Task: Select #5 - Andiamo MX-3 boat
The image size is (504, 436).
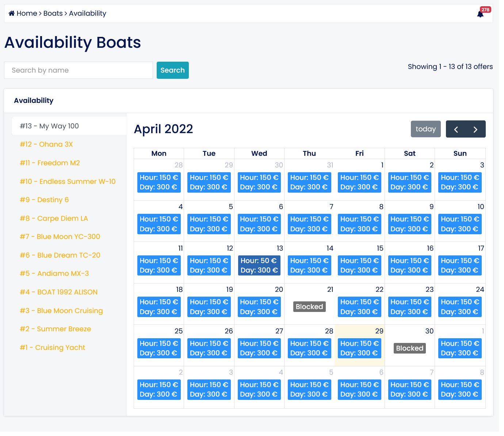Action: tap(54, 274)
